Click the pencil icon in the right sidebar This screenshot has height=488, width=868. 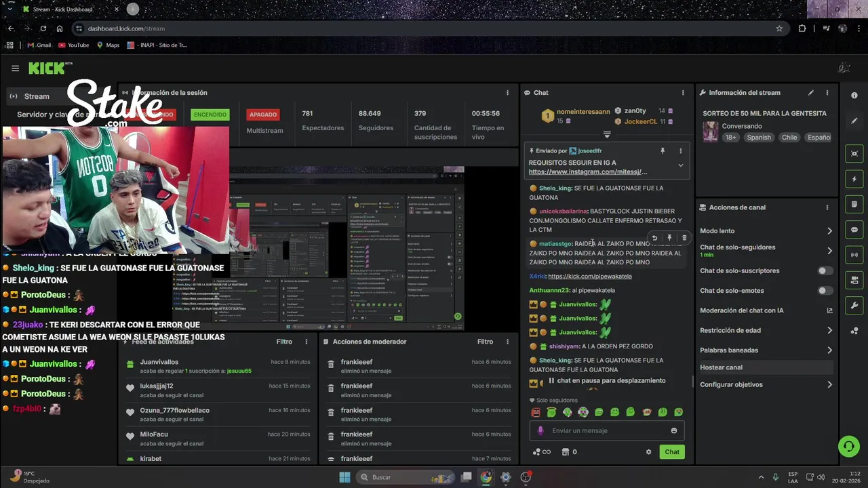(x=854, y=121)
